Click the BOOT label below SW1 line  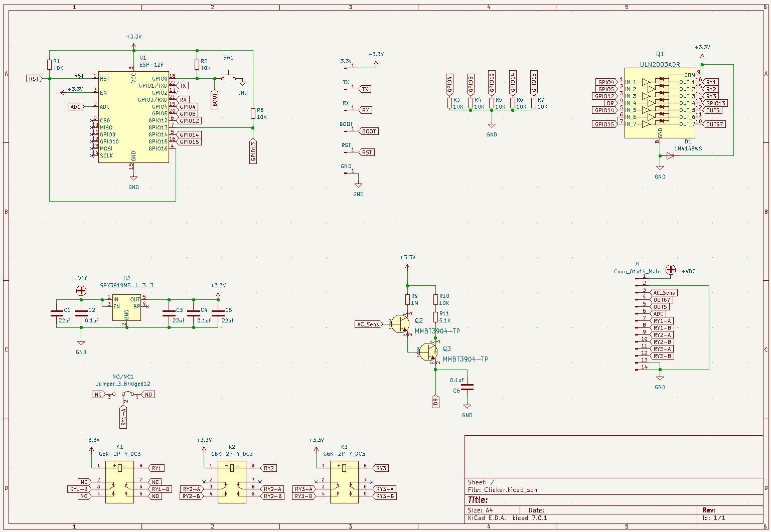click(215, 100)
